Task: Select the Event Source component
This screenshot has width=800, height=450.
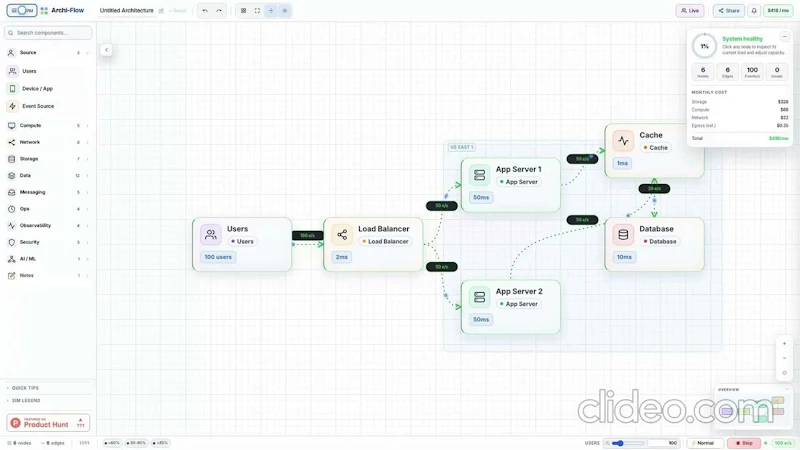Action: pos(48,106)
